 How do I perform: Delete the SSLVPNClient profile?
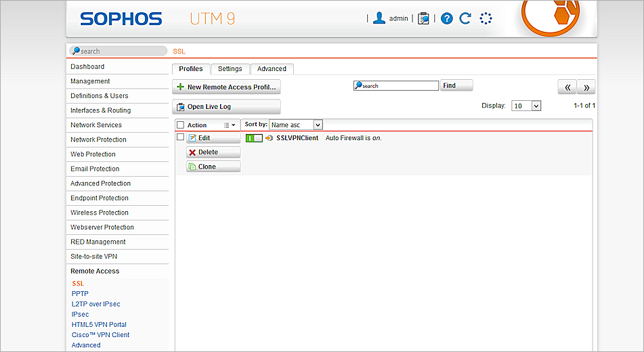click(213, 152)
